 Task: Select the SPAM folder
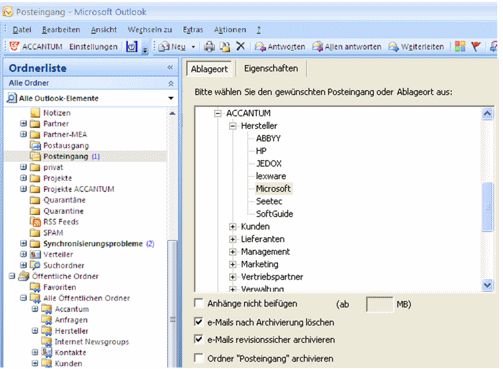(53, 233)
